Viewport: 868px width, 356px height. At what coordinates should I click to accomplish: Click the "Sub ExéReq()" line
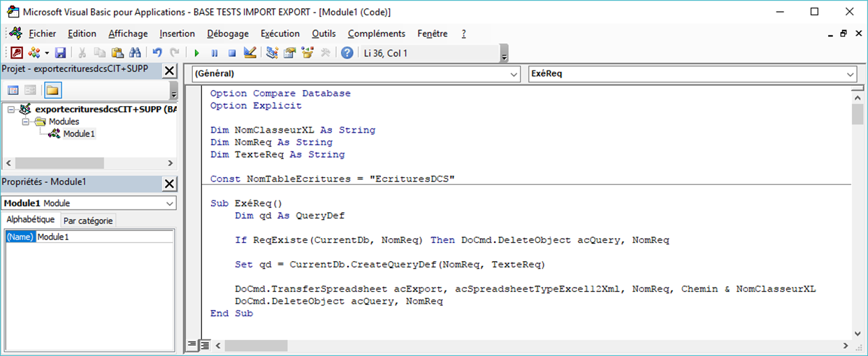pyautogui.click(x=245, y=204)
